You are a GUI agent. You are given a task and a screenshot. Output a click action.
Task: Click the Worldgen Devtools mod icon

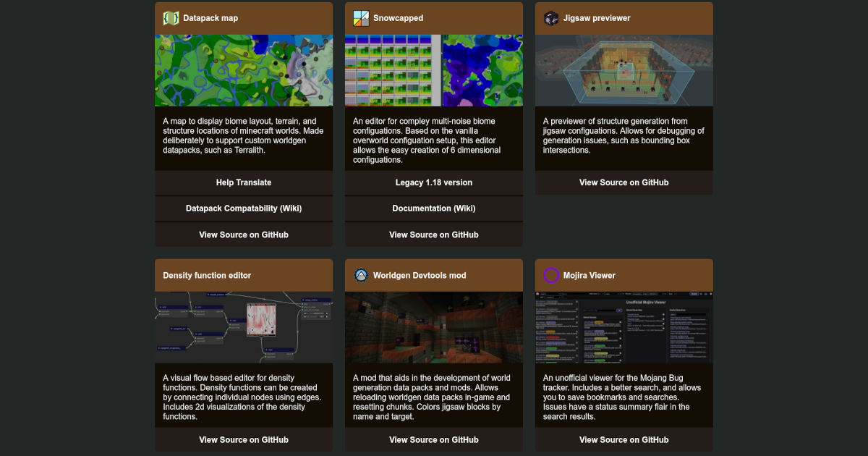(x=361, y=275)
